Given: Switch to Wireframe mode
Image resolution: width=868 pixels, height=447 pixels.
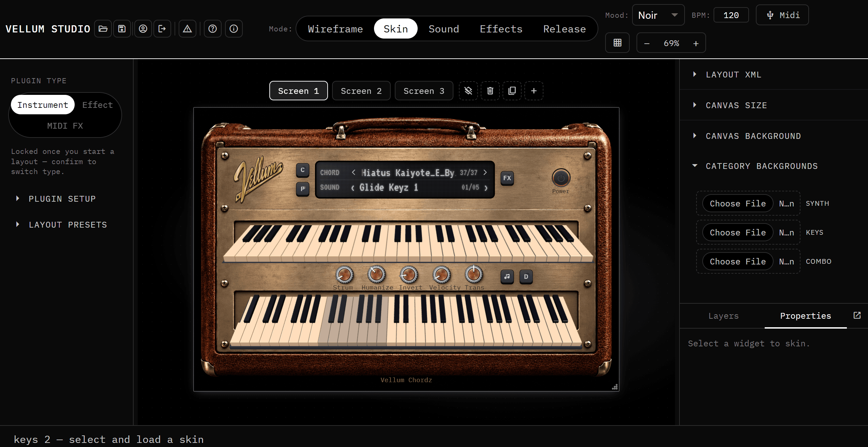Looking at the screenshot, I should [335, 29].
